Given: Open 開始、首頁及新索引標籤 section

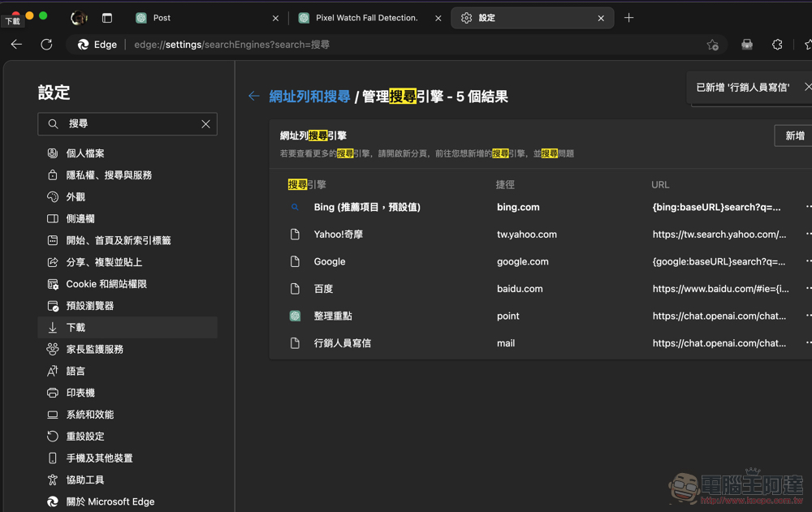Looking at the screenshot, I should click(127, 240).
